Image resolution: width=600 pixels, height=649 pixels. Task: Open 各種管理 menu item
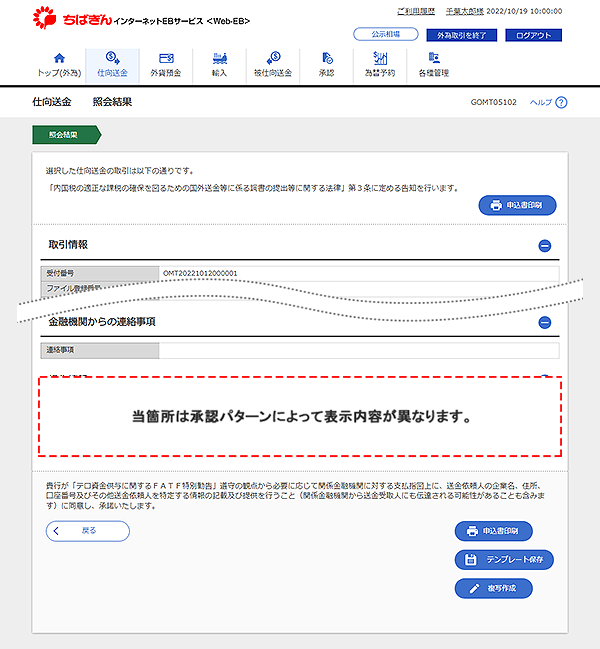(434, 65)
